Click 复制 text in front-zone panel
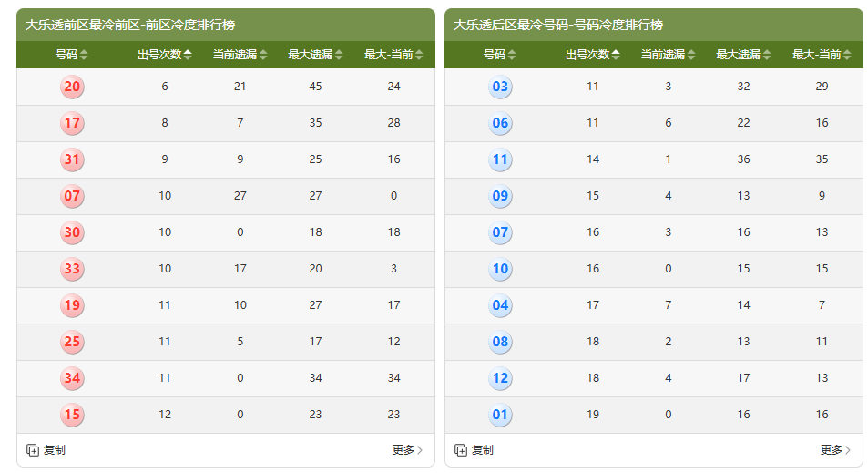Screen dimensions: 868x473 click(55, 450)
